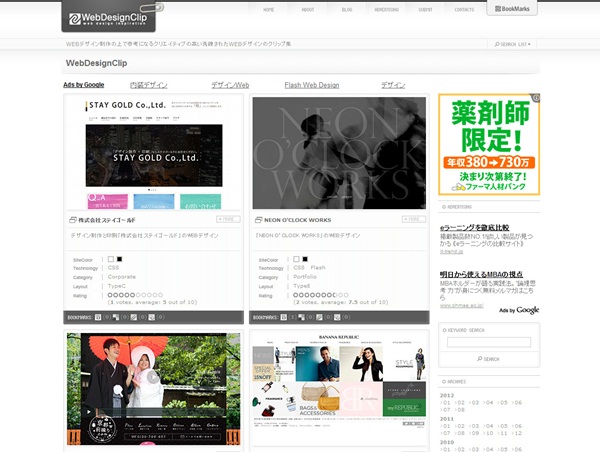The width and height of the screenshot is (600, 452).
Task: Click the SEARCH button with magnifier icon
Action: tap(489, 359)
